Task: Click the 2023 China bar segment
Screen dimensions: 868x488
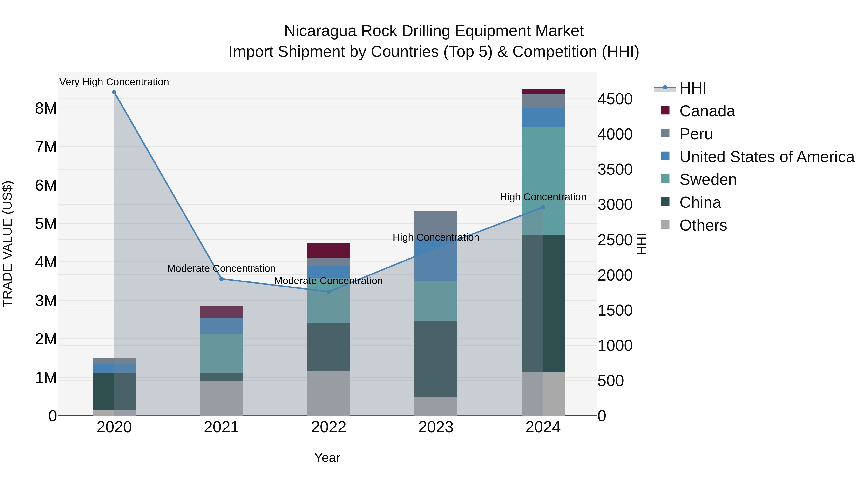Action: pyautogui.click(x=436, y=359)
